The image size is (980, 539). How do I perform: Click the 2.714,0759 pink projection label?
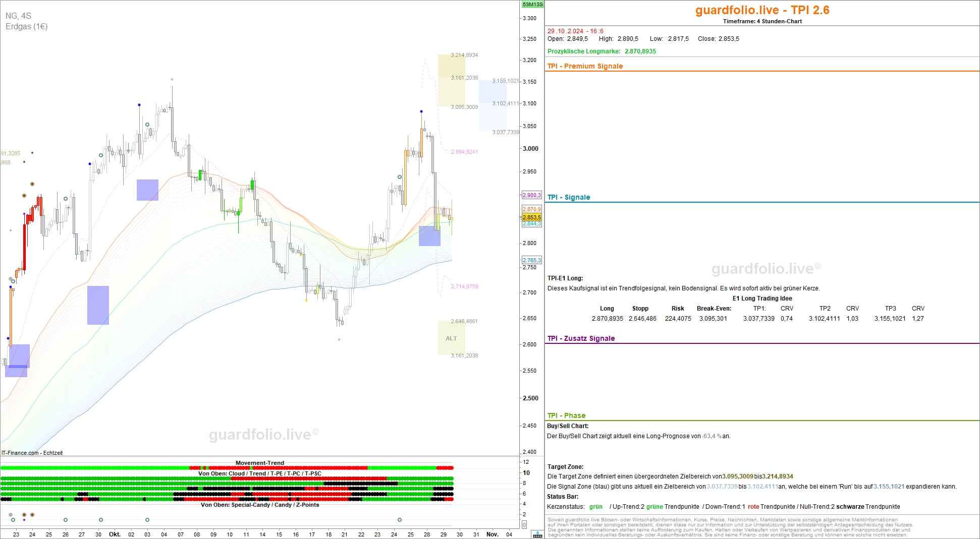[x=464, y=286]
